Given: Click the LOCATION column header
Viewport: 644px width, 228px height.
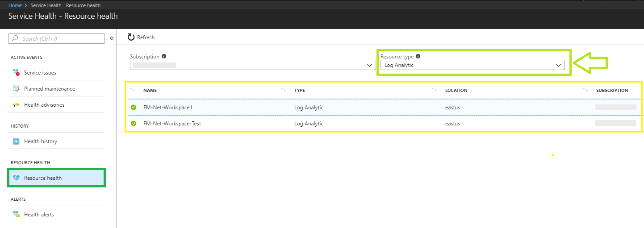Looking at the screenshot, I should (x=456, y=90).
